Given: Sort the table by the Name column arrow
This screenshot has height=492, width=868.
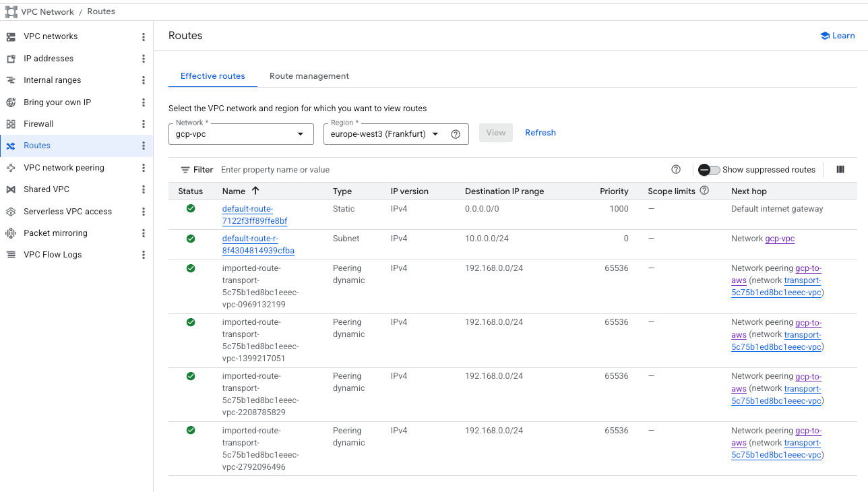Looking at the screenshot, I should click(255, 191).
